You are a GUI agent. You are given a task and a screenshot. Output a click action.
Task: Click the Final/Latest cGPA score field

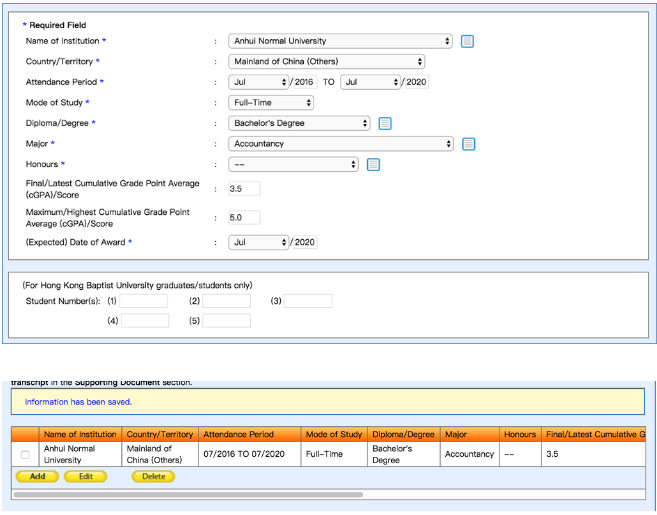tap(244, 189)
